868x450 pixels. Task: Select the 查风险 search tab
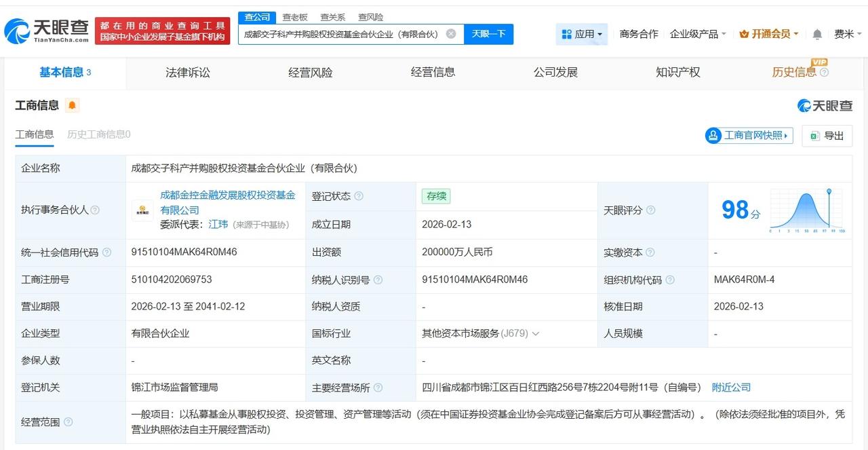click(370, 17)
